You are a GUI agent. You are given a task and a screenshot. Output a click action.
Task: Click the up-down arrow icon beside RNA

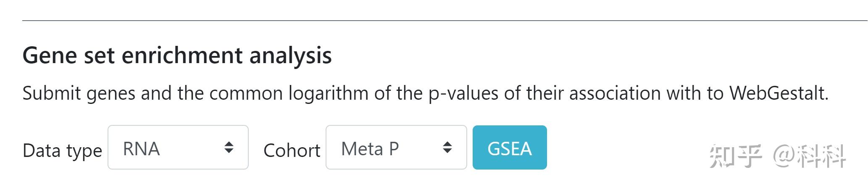tap(229, 148)
